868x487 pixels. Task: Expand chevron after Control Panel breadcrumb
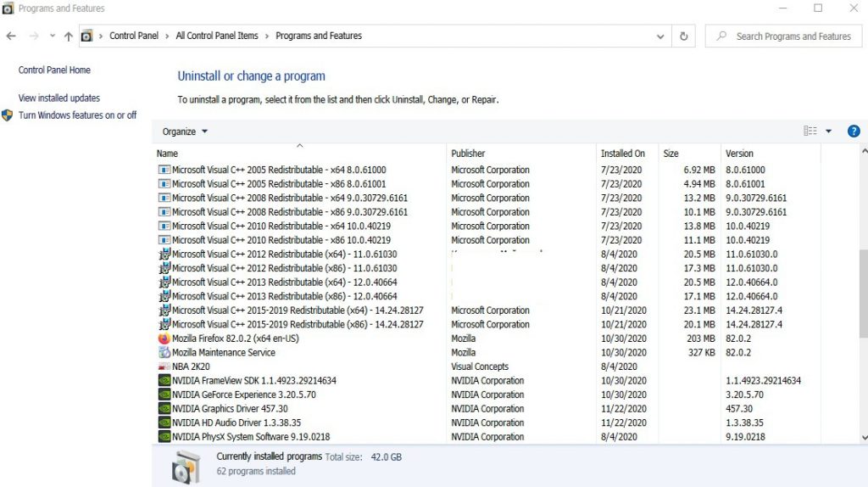coord(167,36)
